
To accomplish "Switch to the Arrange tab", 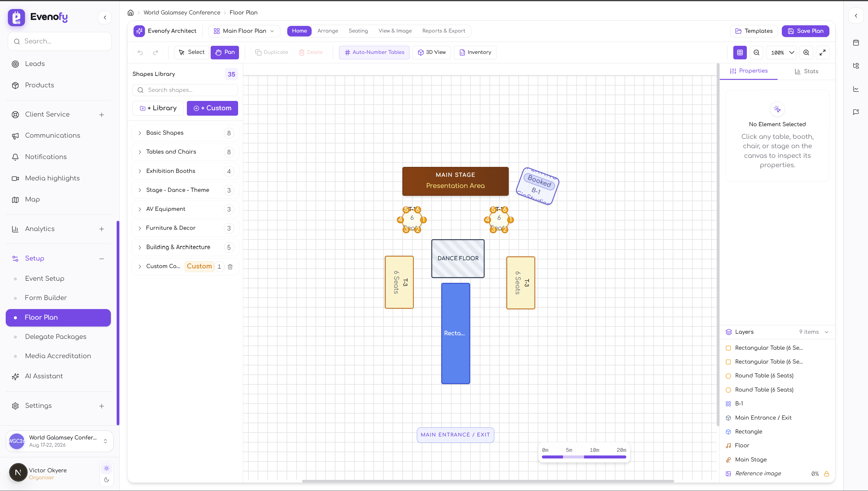I will coord(328,31).
